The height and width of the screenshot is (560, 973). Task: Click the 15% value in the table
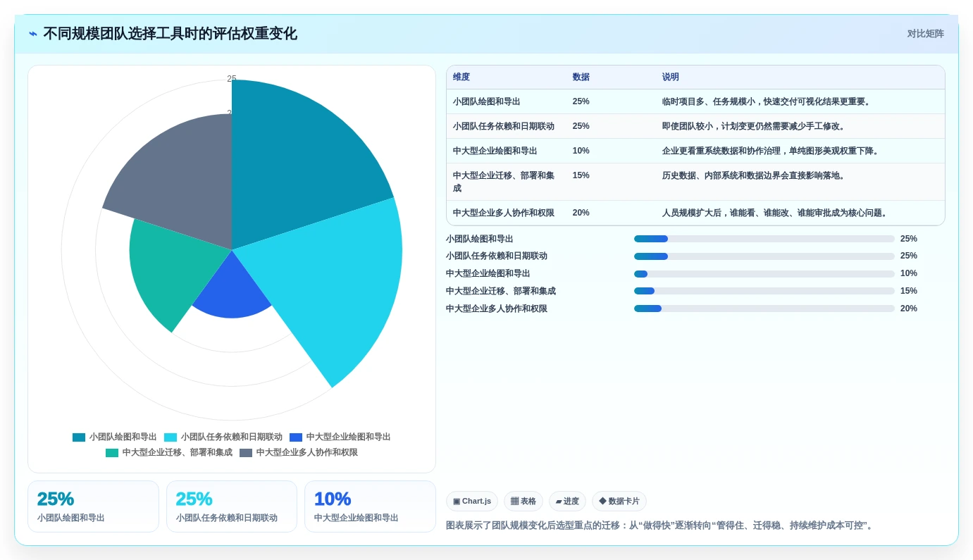[581, 175]
